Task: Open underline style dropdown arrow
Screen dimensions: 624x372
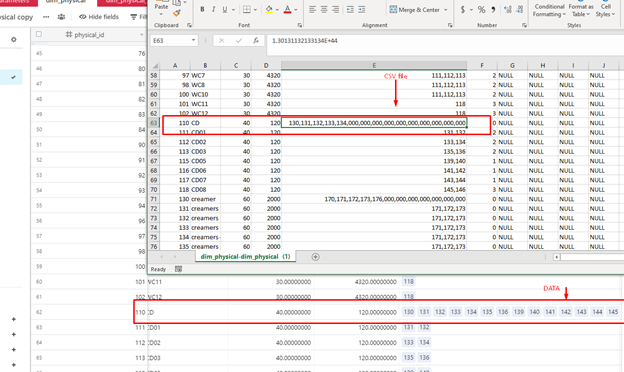Action: point(233,10)
